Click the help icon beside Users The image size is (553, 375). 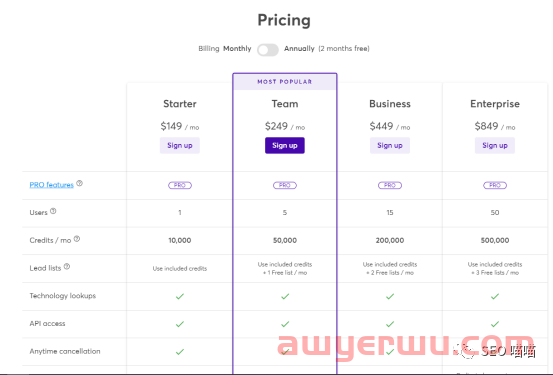(53, 211)
